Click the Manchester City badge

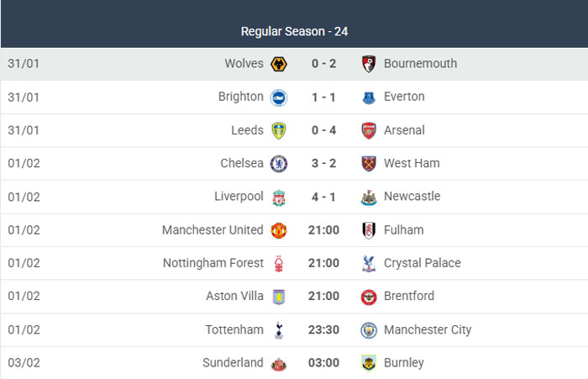point(369,330)
